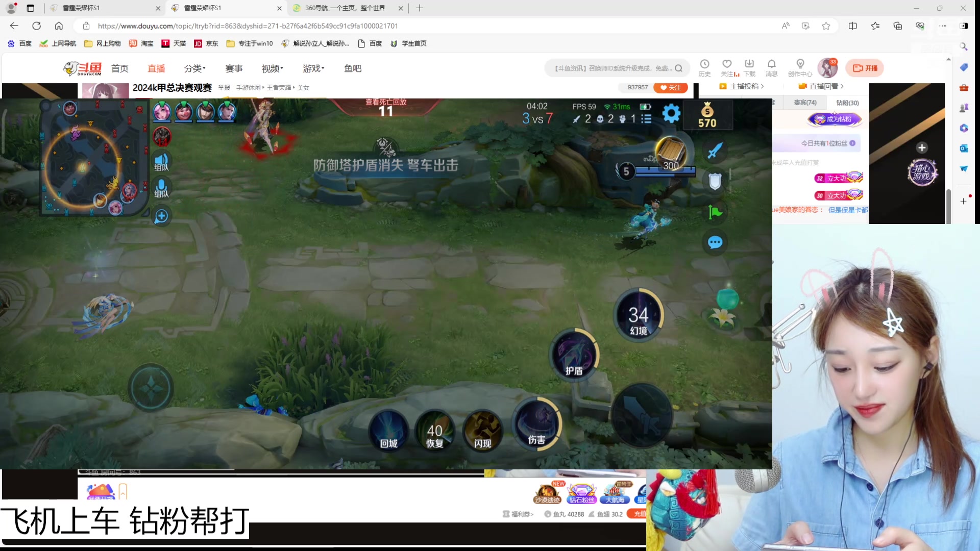980x551 pixels.
Task: Open in-game chat bubble icon
Action: [x=715, y=242]
